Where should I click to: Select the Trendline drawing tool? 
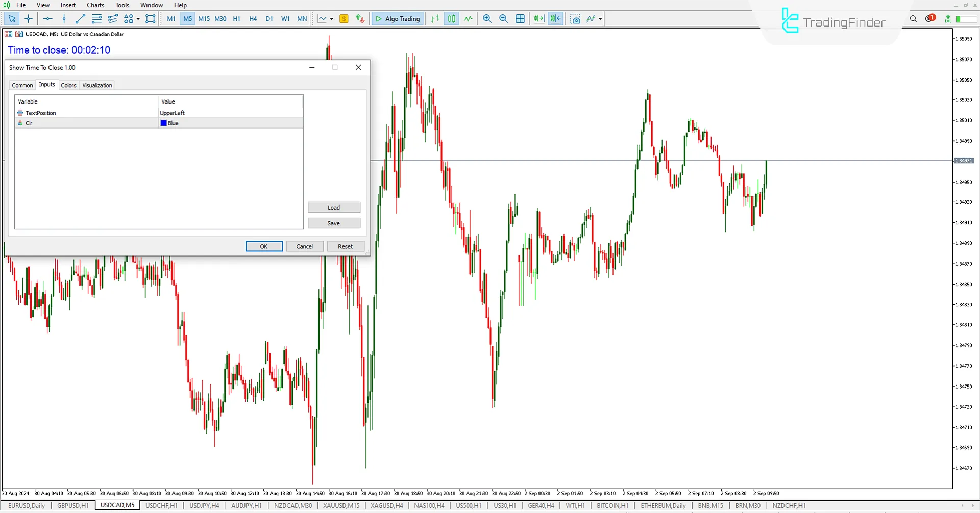pyautogui.click(x=80, y=19)
